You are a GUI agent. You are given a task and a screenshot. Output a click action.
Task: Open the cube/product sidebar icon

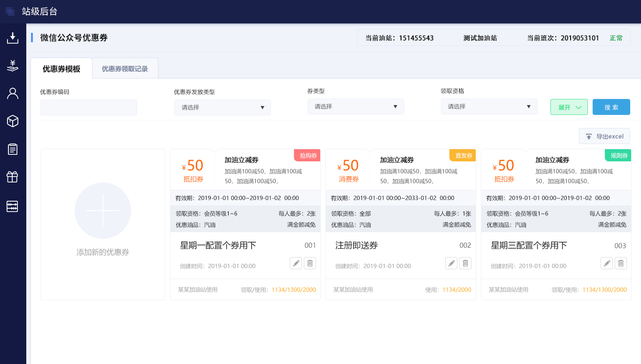pyautogui.click(x=13, y=121)
